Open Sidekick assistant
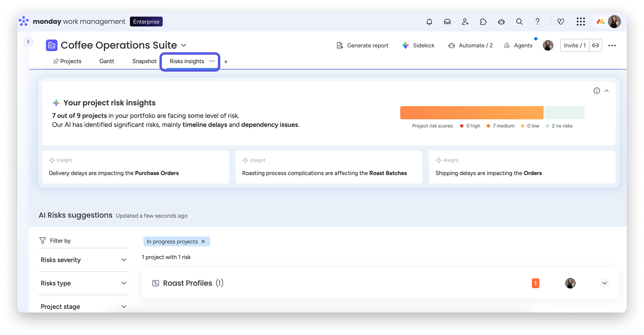The height and width of the screenshot is (335, 644). click(x=418, y=45)
